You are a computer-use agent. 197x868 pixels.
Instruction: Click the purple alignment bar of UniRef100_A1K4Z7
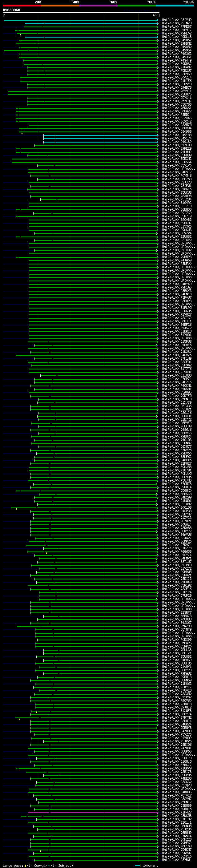93,813
